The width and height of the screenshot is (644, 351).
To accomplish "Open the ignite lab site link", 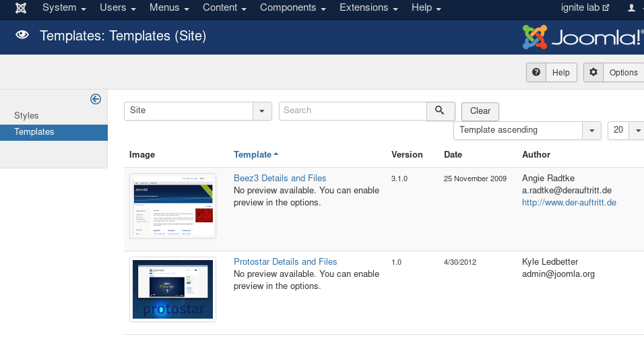I will coord(585,8).
